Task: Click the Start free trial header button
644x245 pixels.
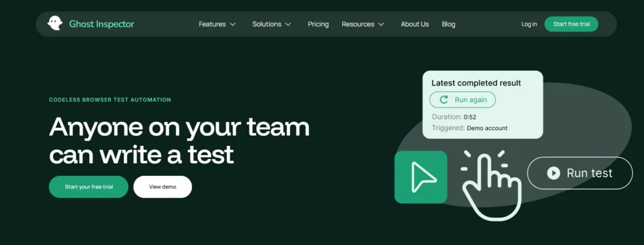Action: pos(571,24)
